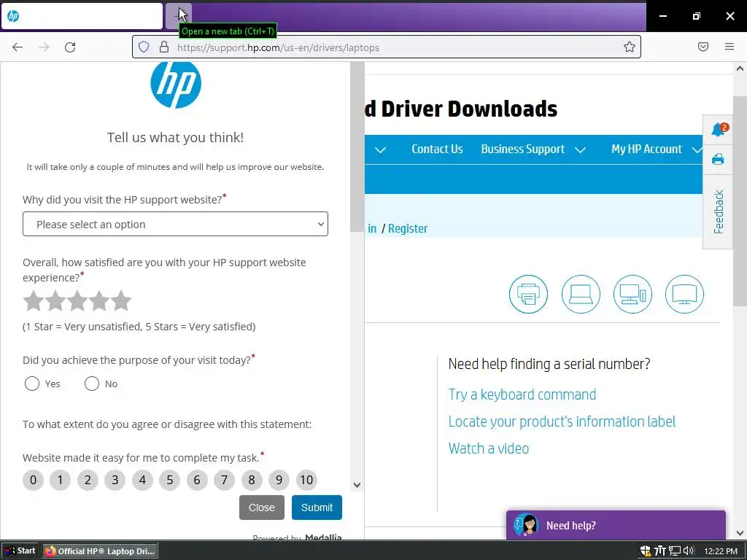Open the 'Need help?' chat widget
The height and width of the screenshot is (560, 747).
(x=616, y=525)
